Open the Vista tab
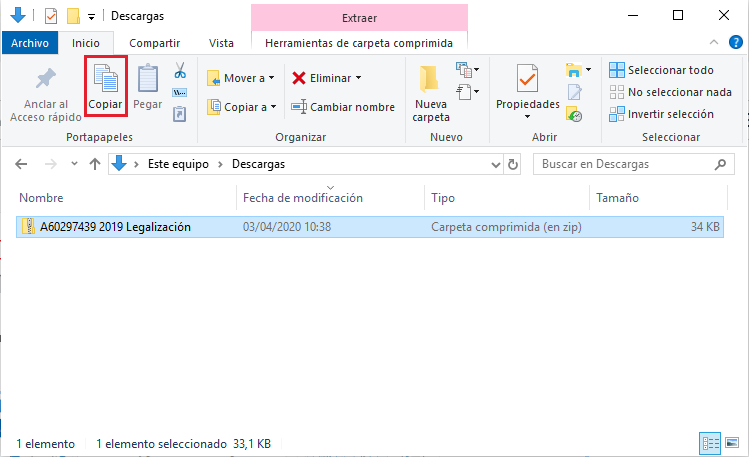Viewport: 749px width, 457px height. (221, 43)
